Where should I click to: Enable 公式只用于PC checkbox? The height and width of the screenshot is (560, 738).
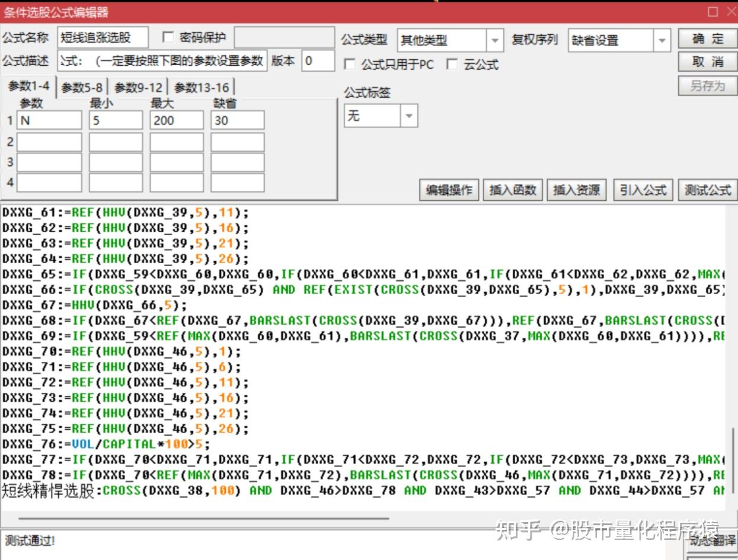[x=350, y=65]
